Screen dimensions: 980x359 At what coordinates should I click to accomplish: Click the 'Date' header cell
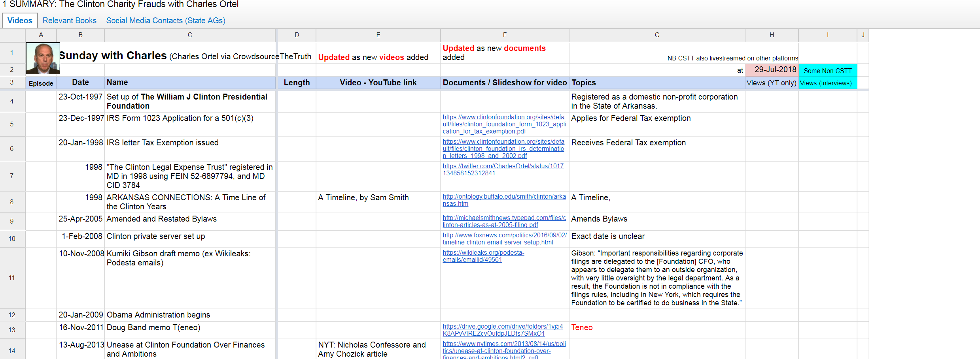[81, 83]
